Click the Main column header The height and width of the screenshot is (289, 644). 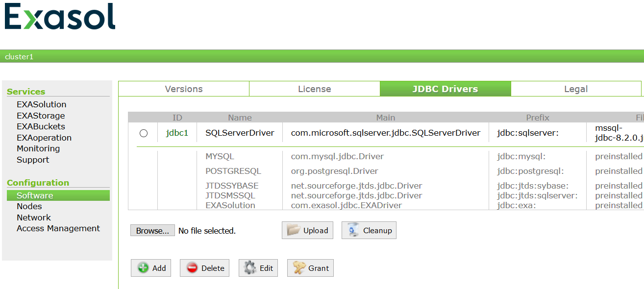[386, 118]
